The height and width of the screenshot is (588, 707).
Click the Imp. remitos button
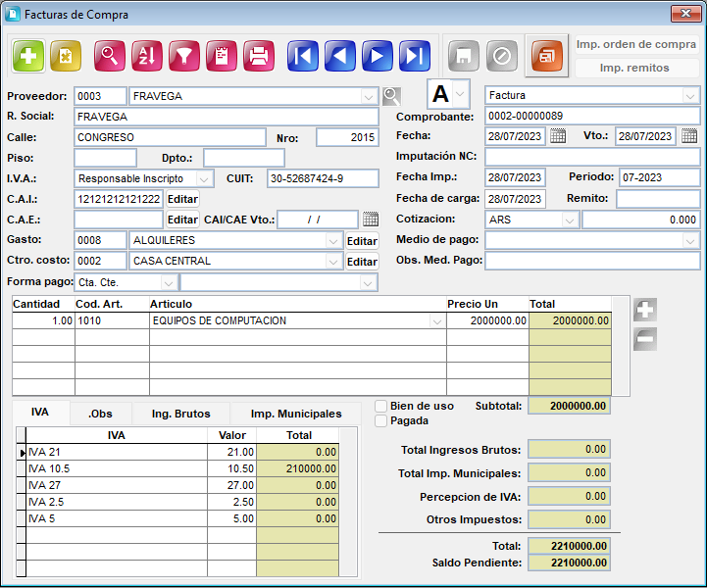(636, 68)
